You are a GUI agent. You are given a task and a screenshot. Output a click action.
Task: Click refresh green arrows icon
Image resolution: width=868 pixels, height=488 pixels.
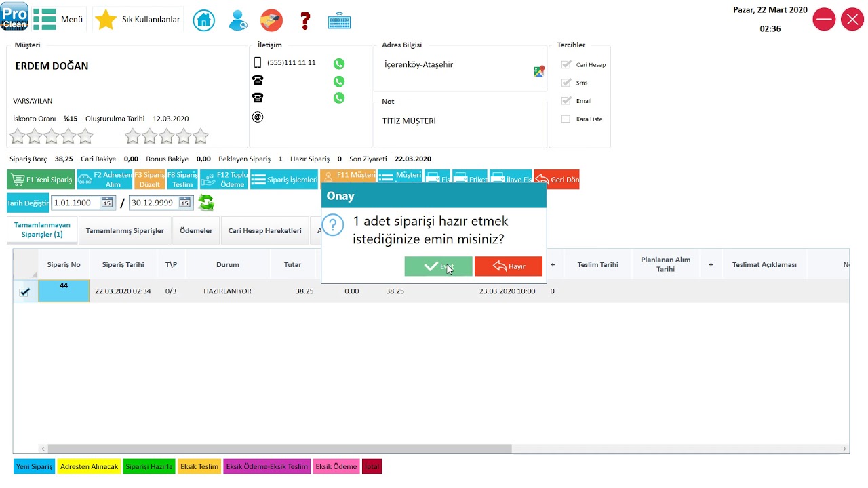click(206, 203)
